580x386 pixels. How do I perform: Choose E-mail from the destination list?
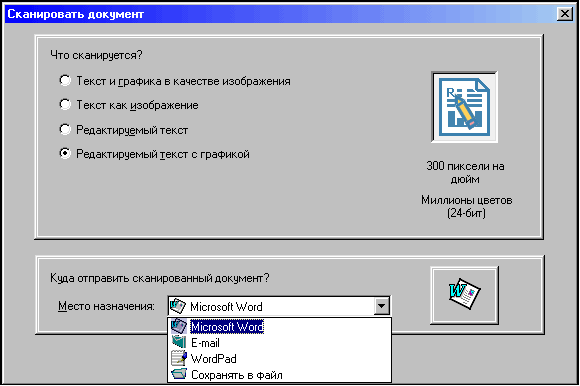(279, 343)
